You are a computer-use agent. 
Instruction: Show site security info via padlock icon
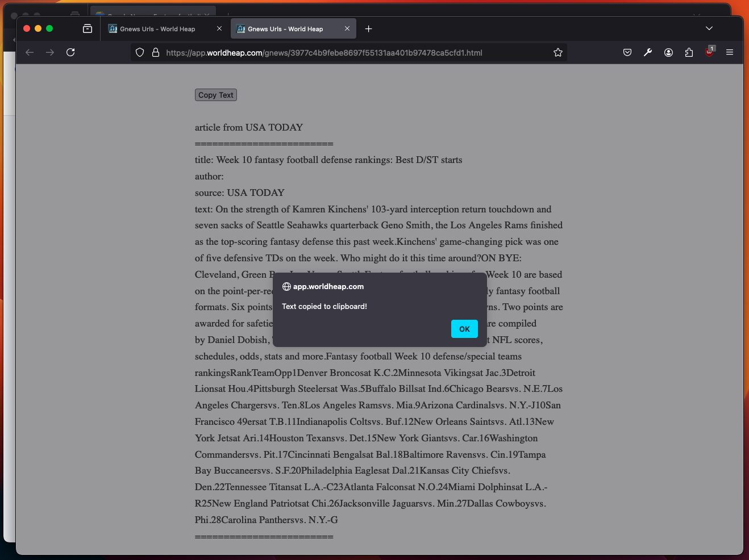(155, 52)
